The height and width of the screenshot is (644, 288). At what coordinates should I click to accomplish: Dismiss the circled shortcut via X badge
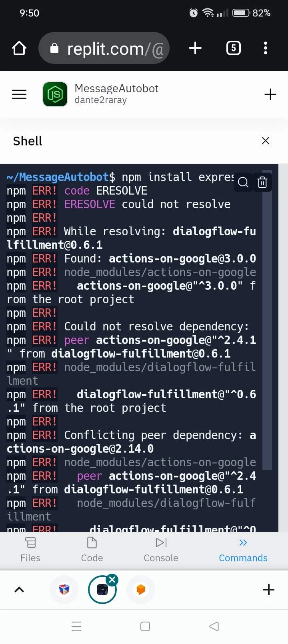(x=112, y=580)
